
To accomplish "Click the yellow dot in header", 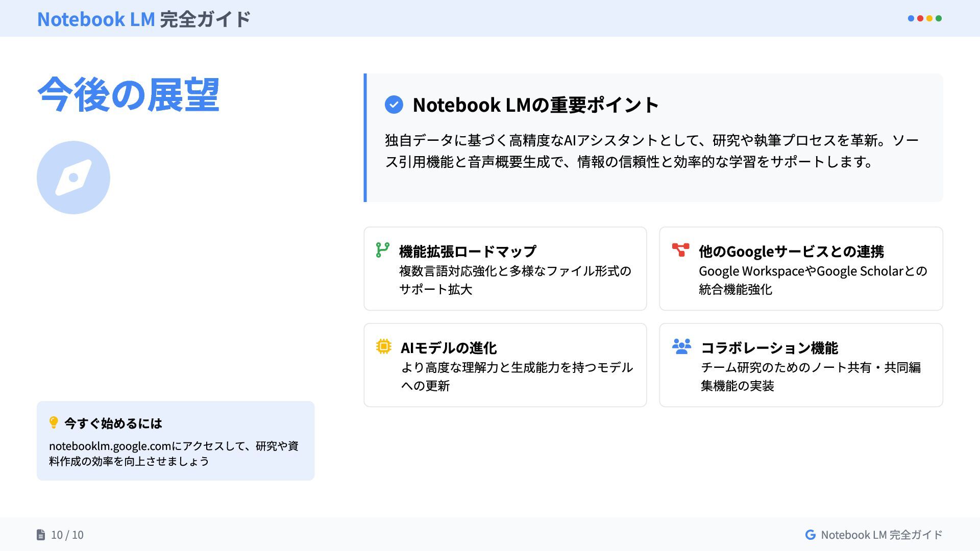I will coord(929,18).
